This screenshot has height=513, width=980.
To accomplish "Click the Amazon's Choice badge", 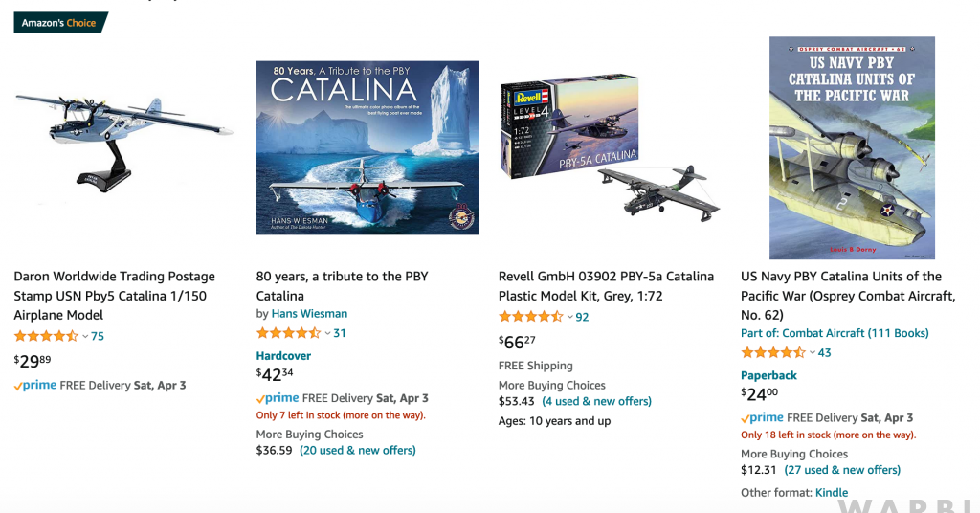I will point(59,23).
